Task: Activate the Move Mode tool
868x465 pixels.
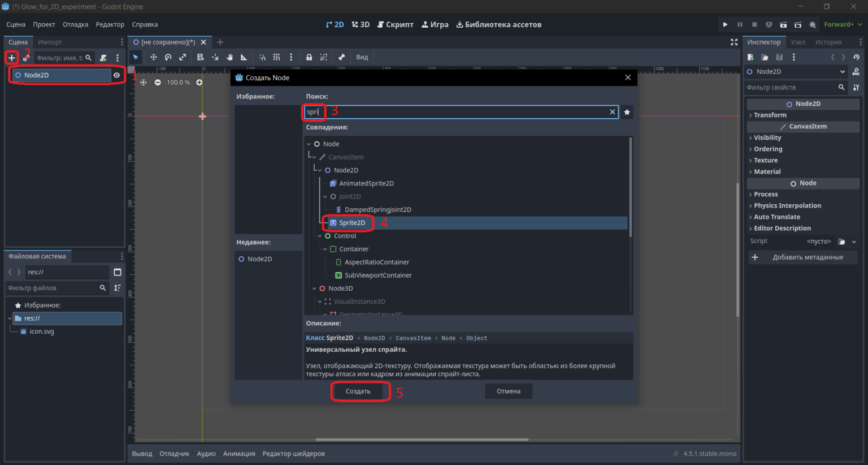Action: click(153, 57)
